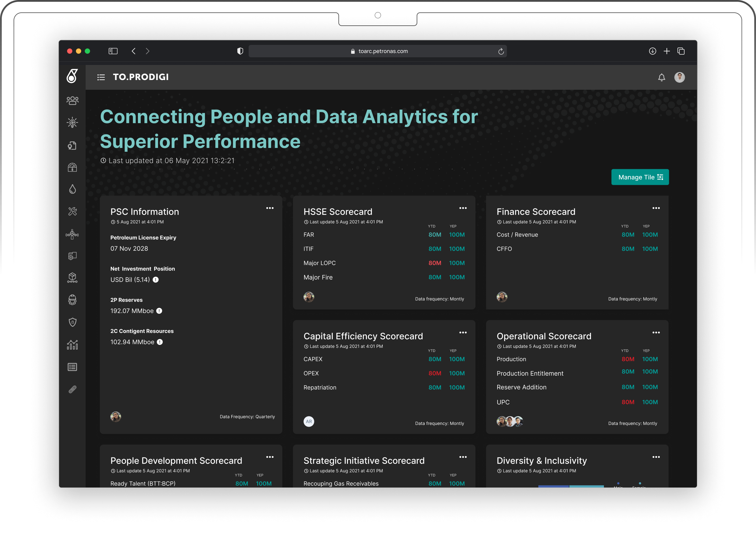Select the oil drop sidebar icon
Screen dimensions: 756x546
coord(72,189)
